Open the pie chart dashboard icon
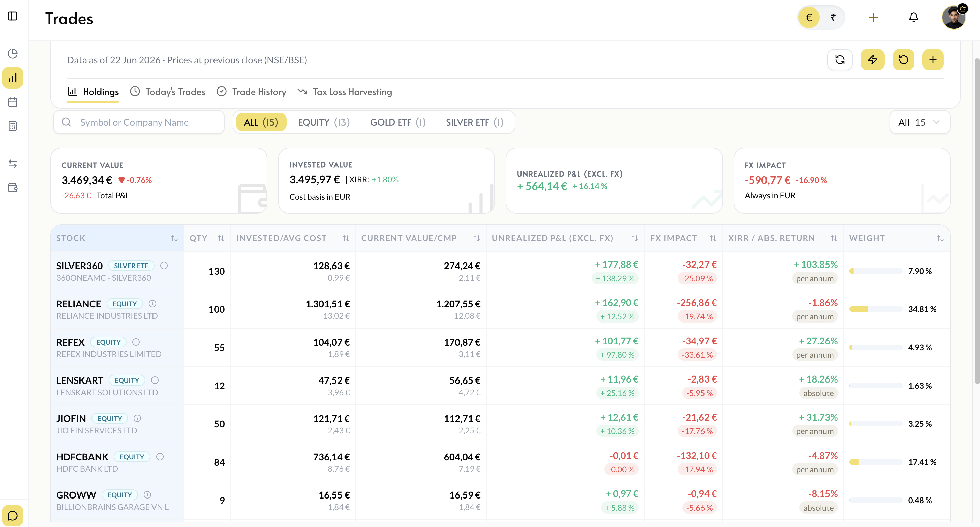 point(12,54)
